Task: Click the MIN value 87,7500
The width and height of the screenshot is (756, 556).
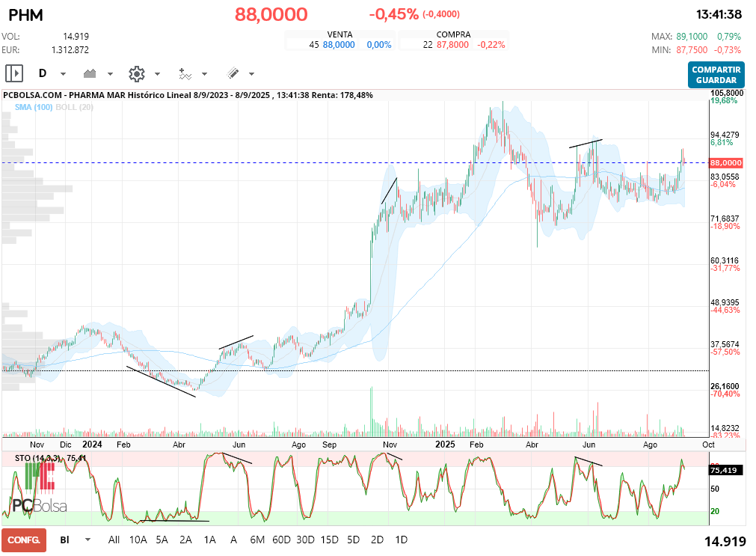Action: 692,50
